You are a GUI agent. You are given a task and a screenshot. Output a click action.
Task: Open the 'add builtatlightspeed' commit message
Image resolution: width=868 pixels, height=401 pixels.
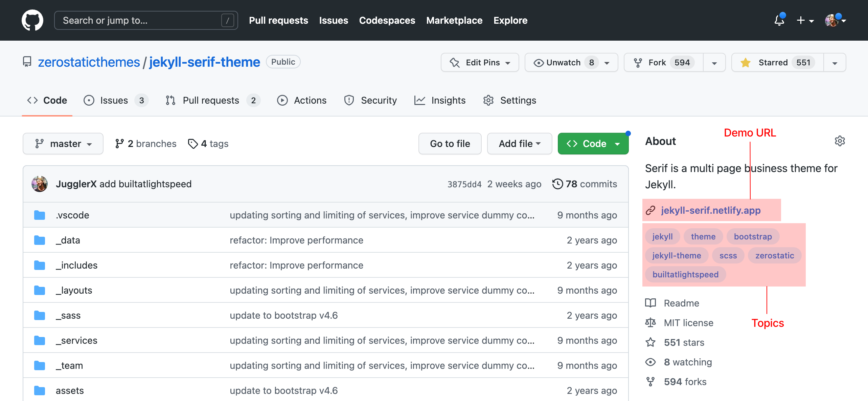tap(145, 184)
